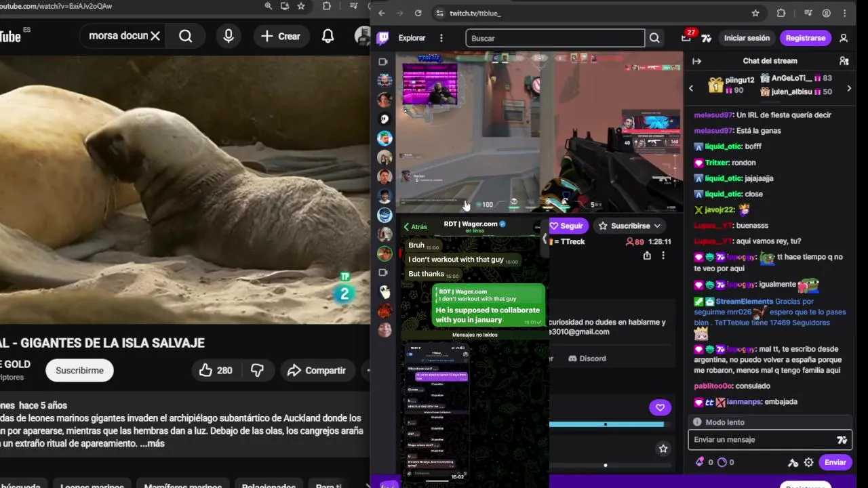Screen dimensions: 868x488
Task: Click piingu12 top gifter entry
Action: coord(731,85)
